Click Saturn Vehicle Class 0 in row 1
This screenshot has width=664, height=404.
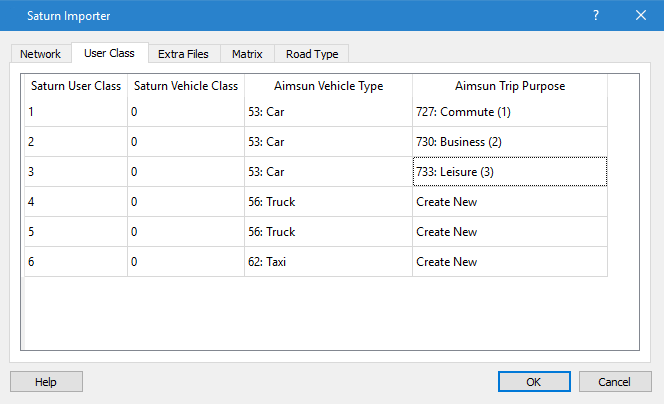pos(186,112)
